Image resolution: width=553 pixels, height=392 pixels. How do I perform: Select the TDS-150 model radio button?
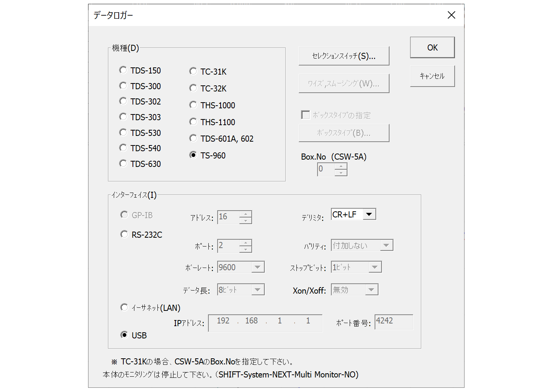(x=123, y=70)
